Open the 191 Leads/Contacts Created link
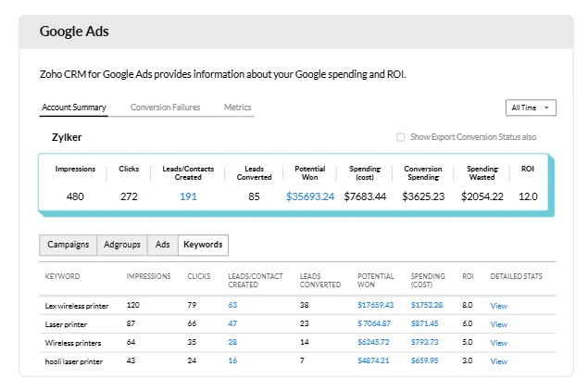 coord(188,196)
